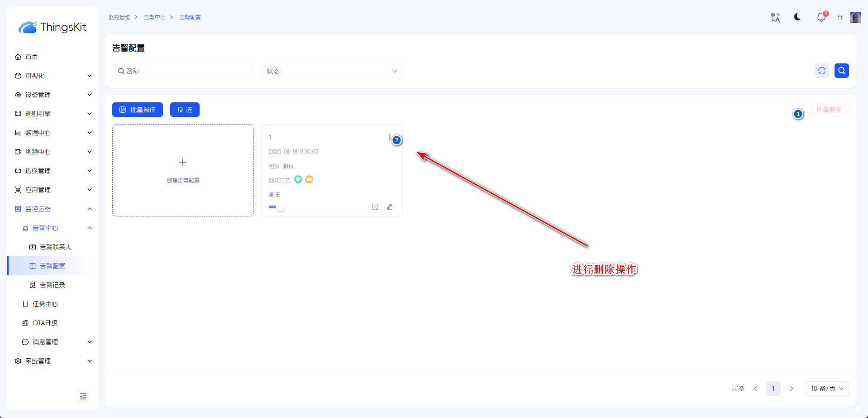Click the 创建告警配置 add card
The width and height of the screenshot is (868, 418).
[183, 170]
